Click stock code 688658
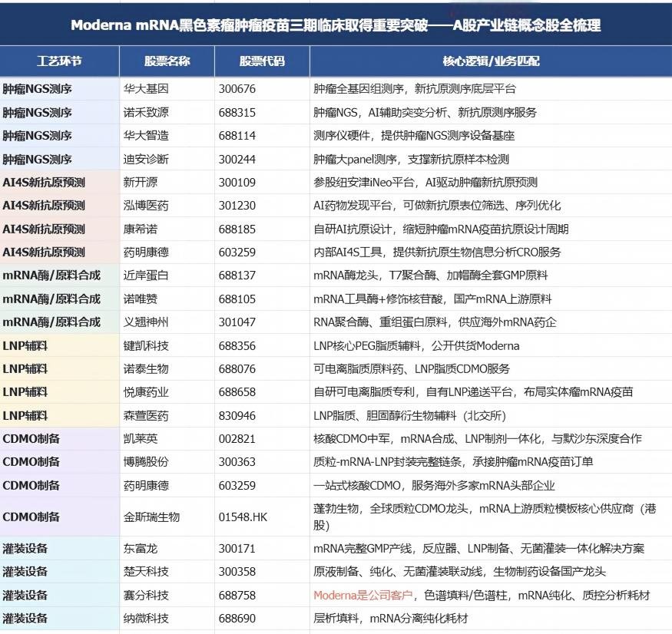The height and width of the screenshot is (634, 672). click(237, 392)
